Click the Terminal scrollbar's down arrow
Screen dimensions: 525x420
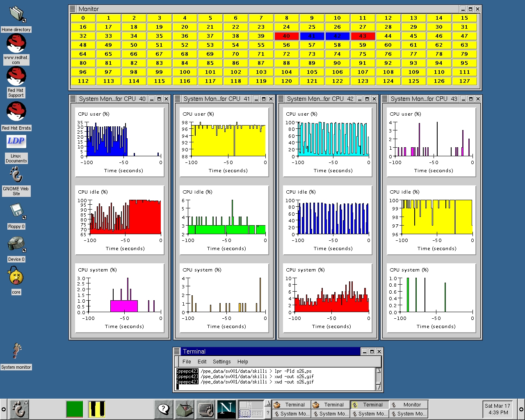click(x=379, y=387)
